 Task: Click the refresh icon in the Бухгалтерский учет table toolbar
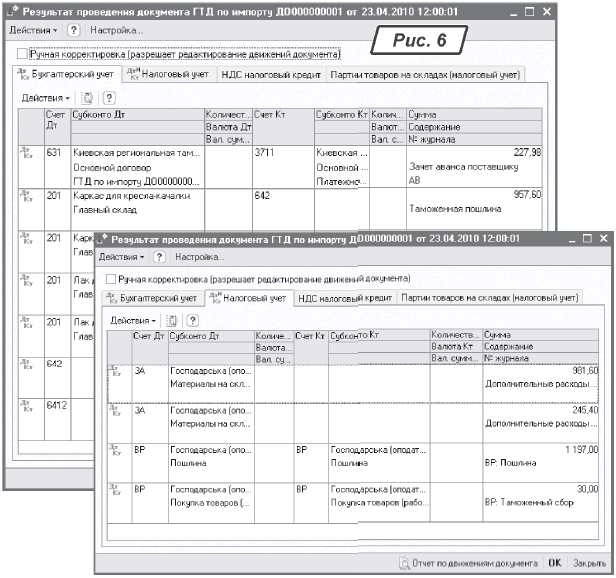click(x=87, y=98)
